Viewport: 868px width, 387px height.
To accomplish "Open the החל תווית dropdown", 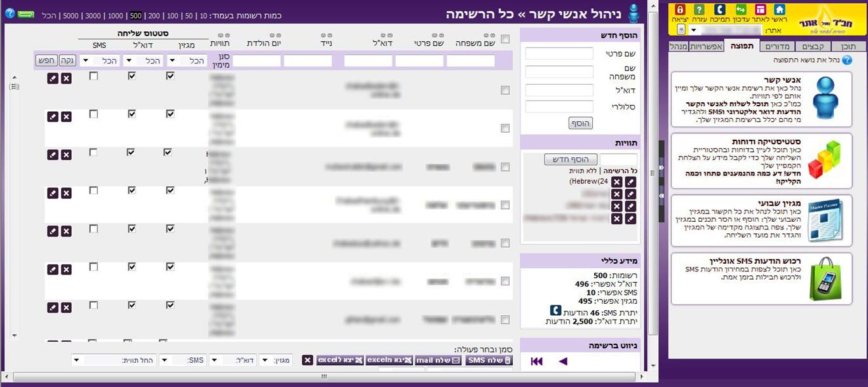I will click(x=114, y=360).
